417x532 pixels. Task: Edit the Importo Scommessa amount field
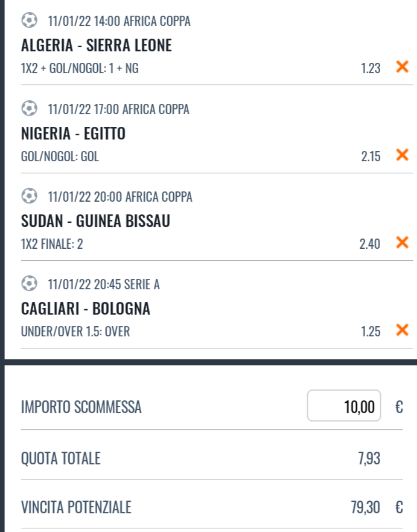click(x=344, y=406)
